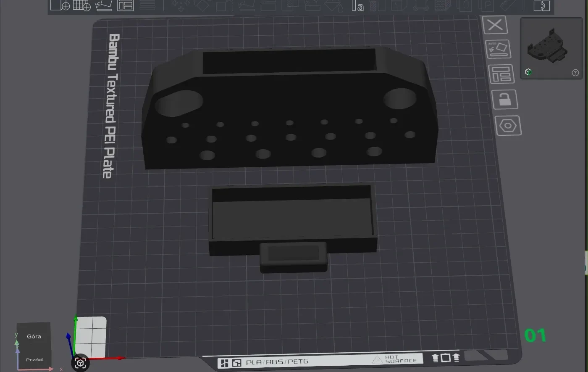Click the Przód face of view cube
588x372 pixels.
pos(34,360)
